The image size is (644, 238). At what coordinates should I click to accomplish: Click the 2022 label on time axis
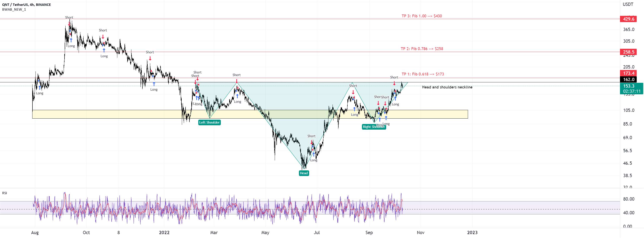coord(164,233)
